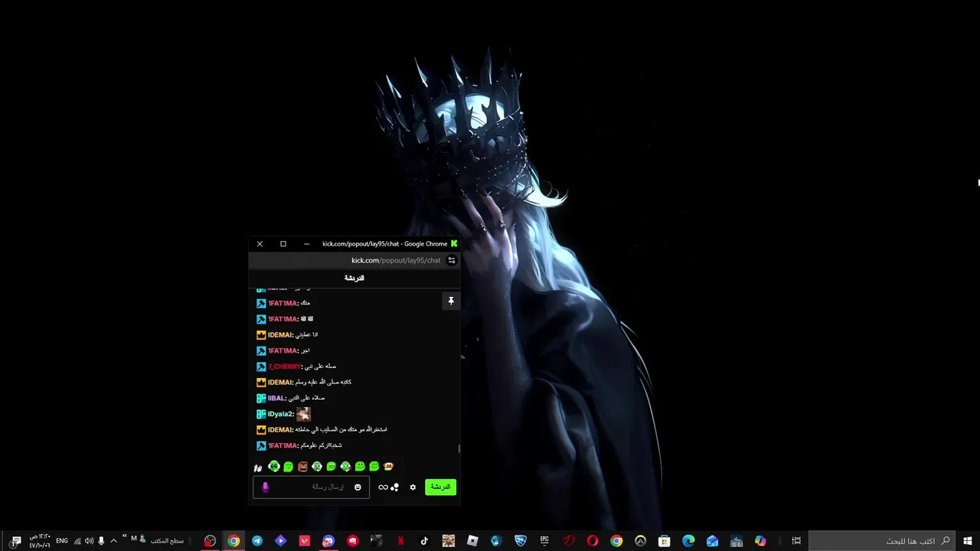This screenshot has height=551, width=980.
Task: Launch Rocket League from taskbar
Action: pyautogui.click(x=521, y=541)
